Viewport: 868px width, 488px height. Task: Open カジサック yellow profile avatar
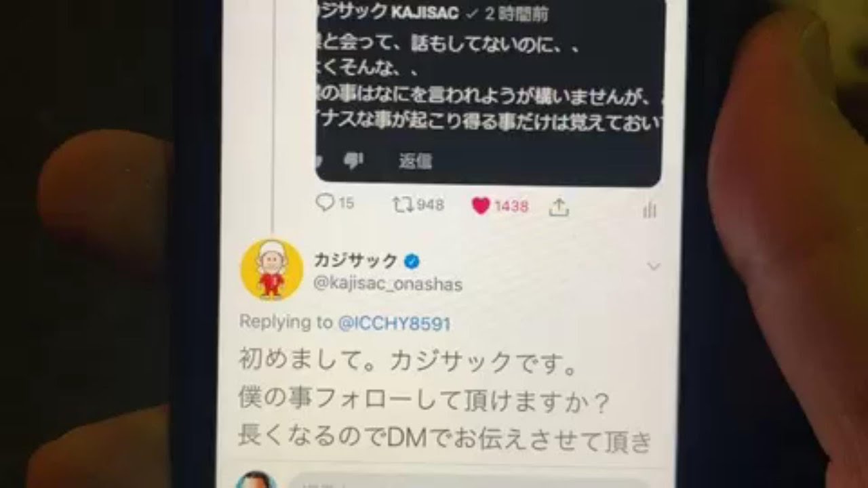click(271, 269)
